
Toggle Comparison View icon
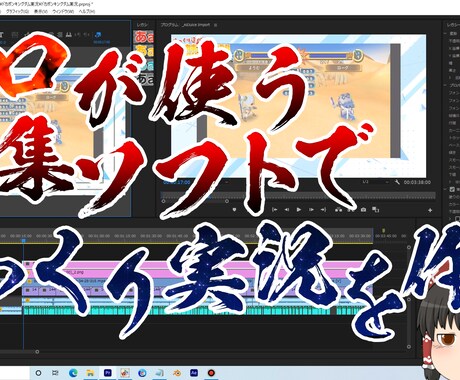pyautogui.click(x=376, y=210)
